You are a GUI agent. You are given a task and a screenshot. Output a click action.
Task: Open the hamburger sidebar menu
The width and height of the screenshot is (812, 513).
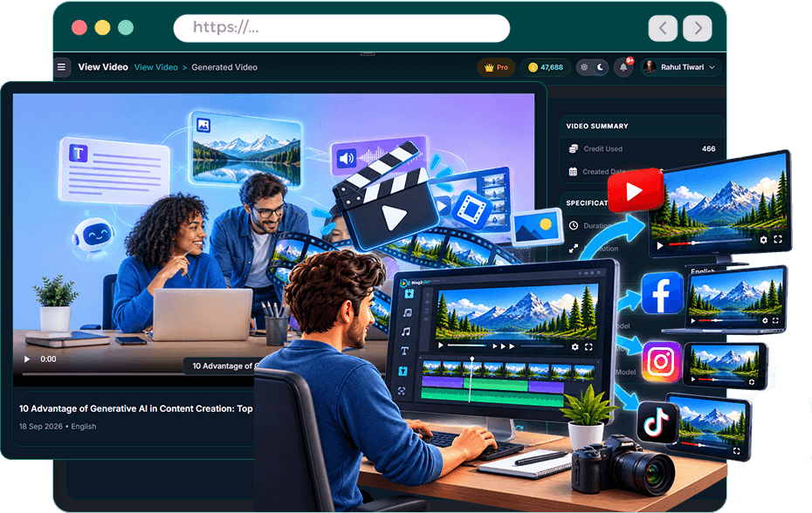coord(62,67)
